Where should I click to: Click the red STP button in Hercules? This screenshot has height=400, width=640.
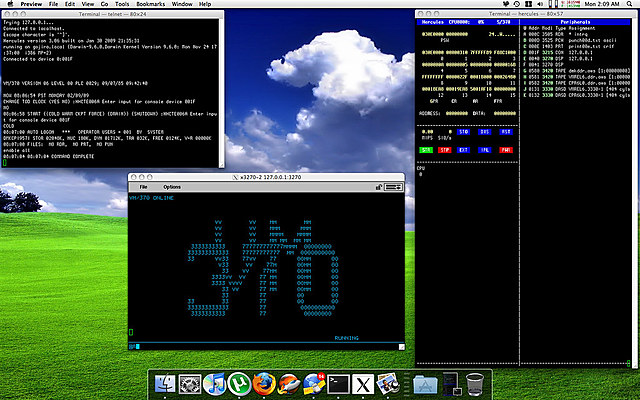(444, 150)
